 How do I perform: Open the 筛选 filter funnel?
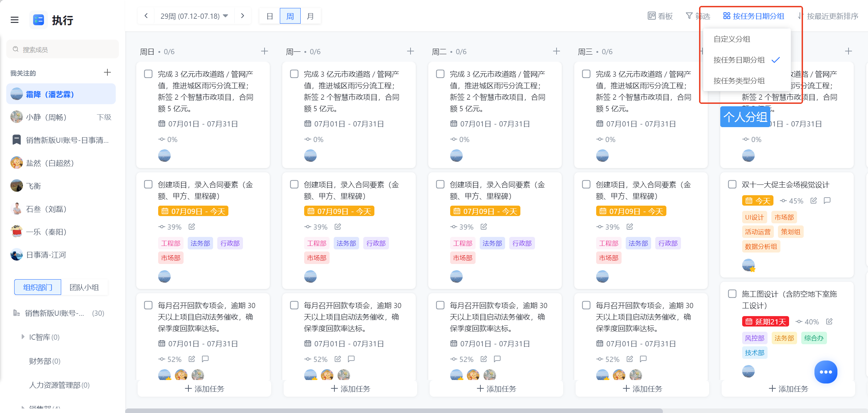coord(689,16)
